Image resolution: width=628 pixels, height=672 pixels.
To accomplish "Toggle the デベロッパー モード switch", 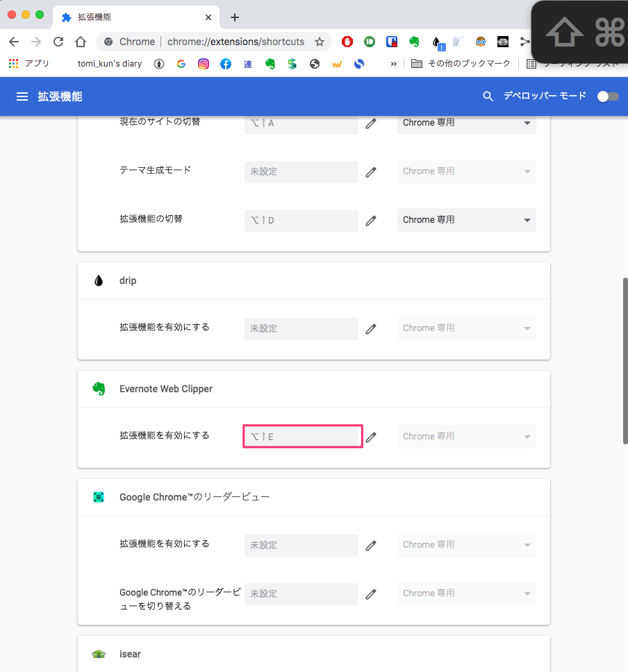I will tap(608, 96).
